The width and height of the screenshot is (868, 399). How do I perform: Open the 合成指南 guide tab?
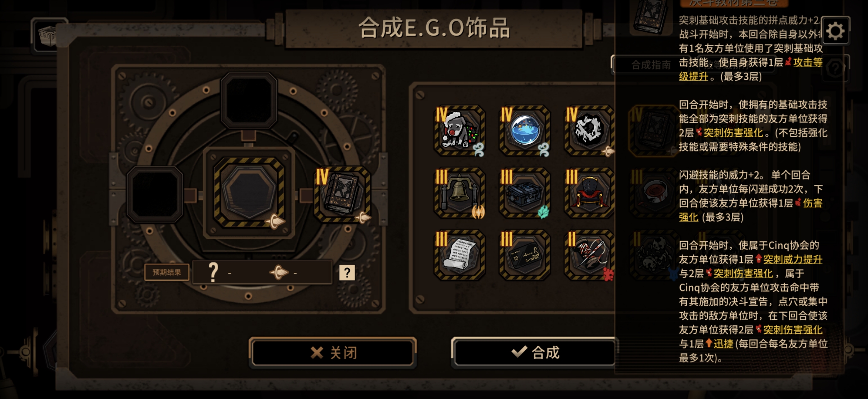click(650, 65)
